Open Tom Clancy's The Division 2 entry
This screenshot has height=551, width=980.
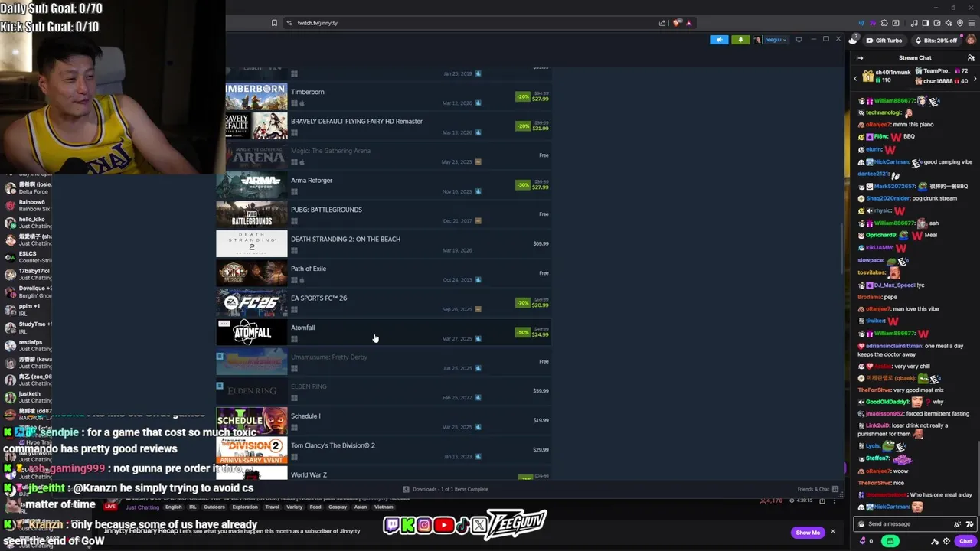click(x=383, y=451)
